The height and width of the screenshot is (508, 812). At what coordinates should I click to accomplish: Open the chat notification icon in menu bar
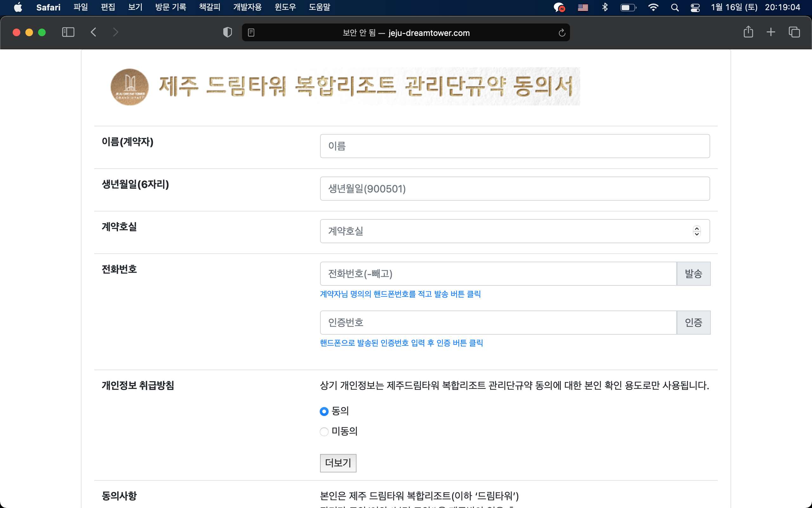pyautogui.click(x=559, y=7)
